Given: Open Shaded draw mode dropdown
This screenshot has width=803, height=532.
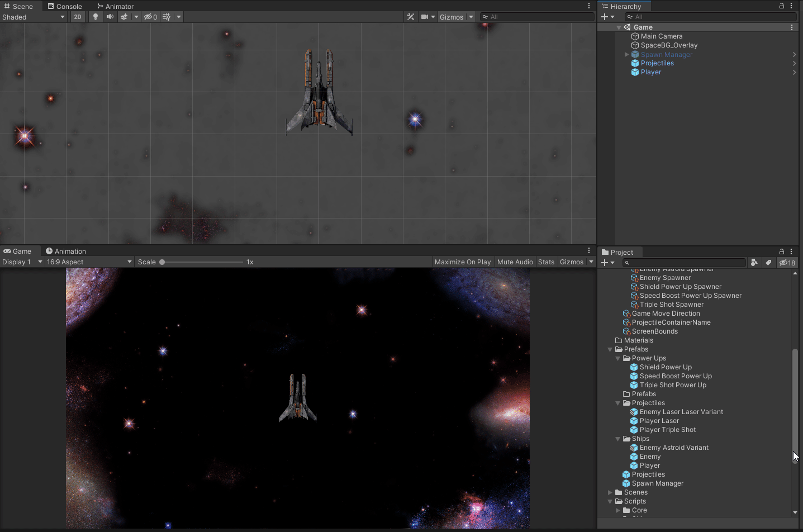Looking at the screenshot, I should click(34, 17).
